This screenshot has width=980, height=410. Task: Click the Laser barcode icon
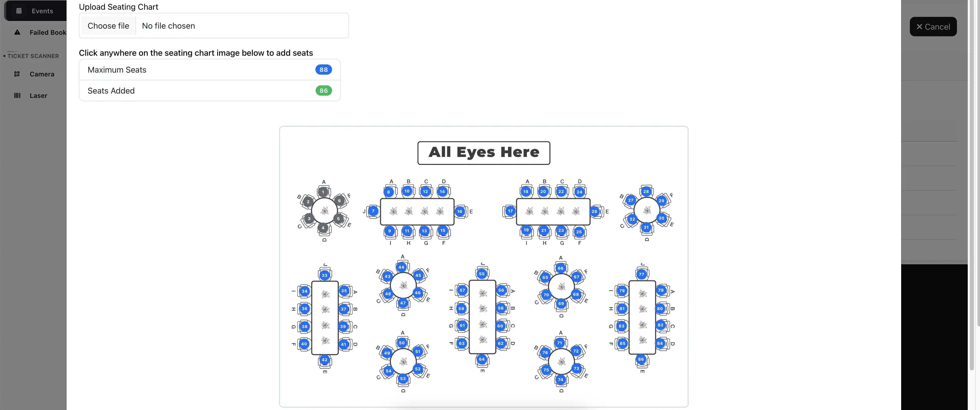tap(17, 95)
